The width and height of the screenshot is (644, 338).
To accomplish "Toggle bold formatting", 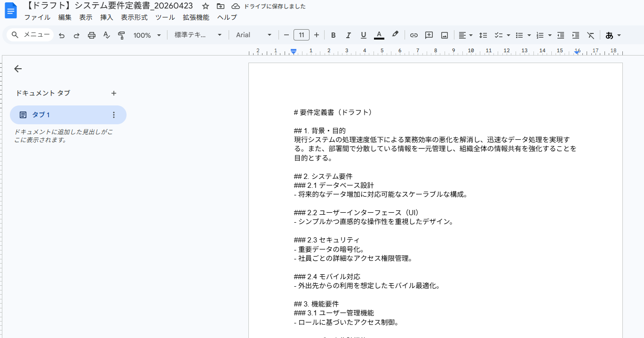I will coord(334,35).
